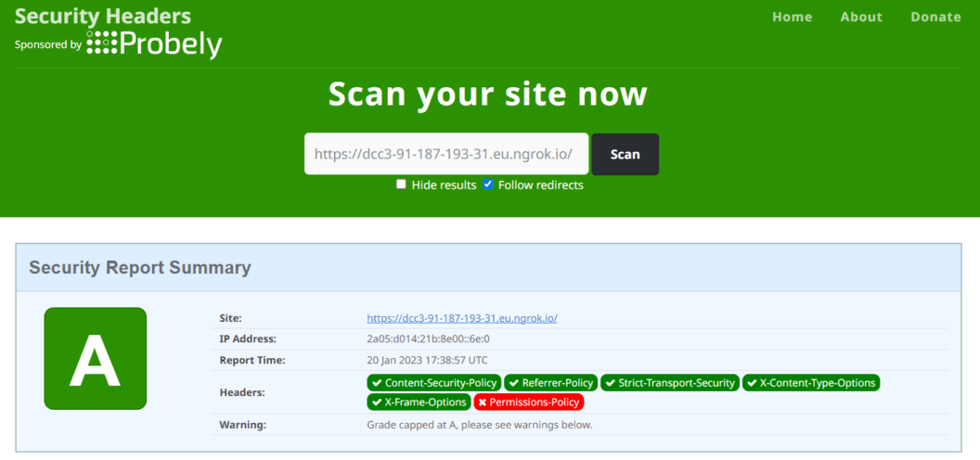Select the report time '20 Jan 2023 17:38:57 UTC'
This screenshot has height=460, width=980.
pyautogui.click(x=427, y=361)
